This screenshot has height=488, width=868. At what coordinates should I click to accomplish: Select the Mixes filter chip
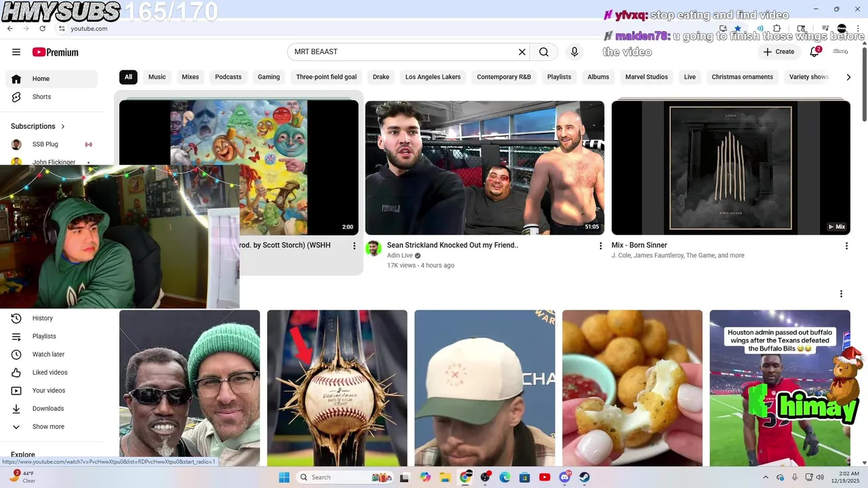pos(191,77)
